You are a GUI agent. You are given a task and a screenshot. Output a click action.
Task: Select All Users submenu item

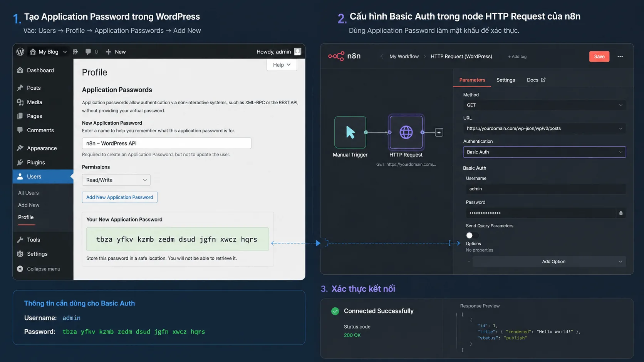29,193
